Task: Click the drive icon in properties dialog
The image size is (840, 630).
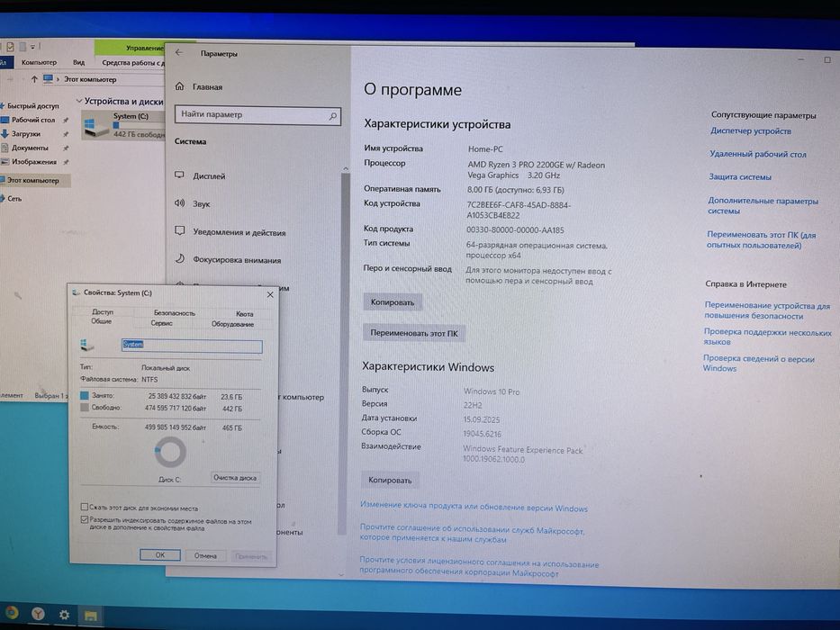Action: click(x=86, y=346)
